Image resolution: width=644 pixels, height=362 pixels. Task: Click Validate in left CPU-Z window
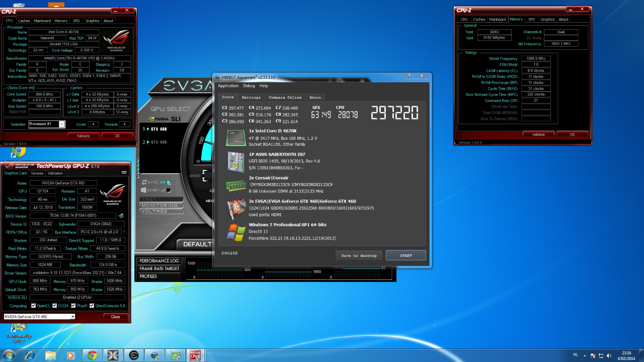tap(84, 136)
